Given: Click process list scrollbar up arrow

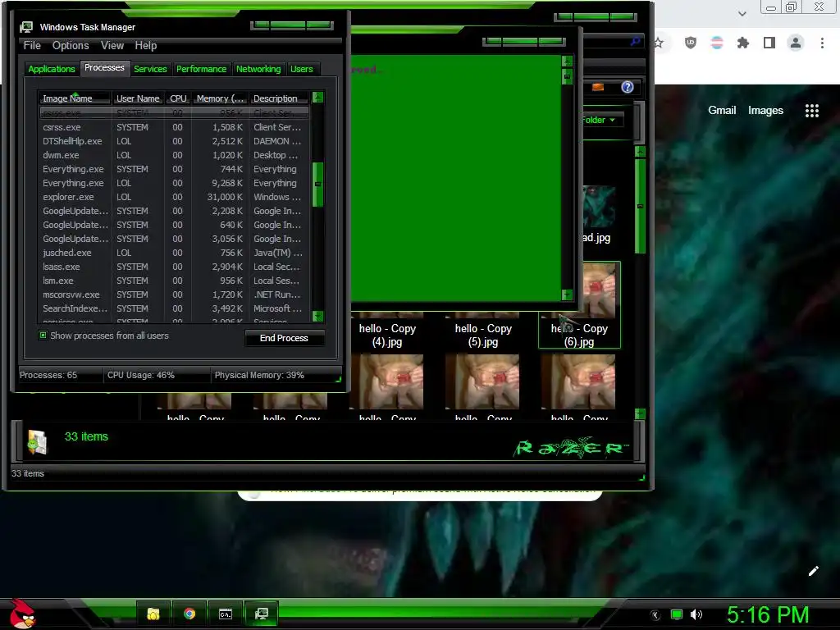Looking at the screenshot, I should tap(317, 97).
